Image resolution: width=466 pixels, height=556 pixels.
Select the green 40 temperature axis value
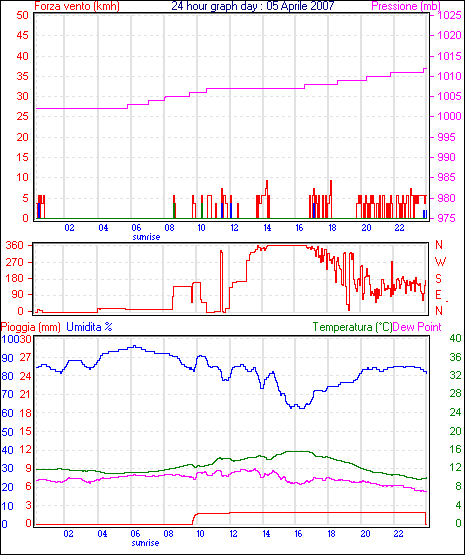(455, 338)
